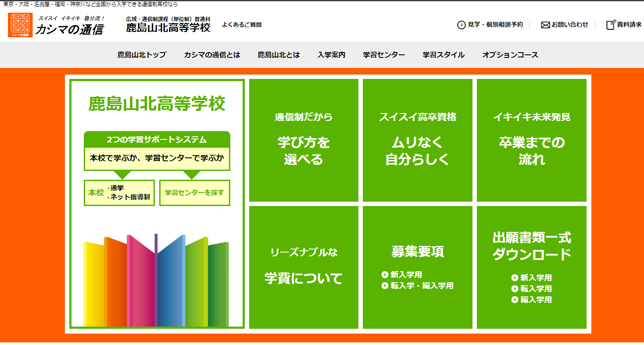
Task: Click 募集要項 tile heading
Action: pyautogui.click(x=418, y=252)
